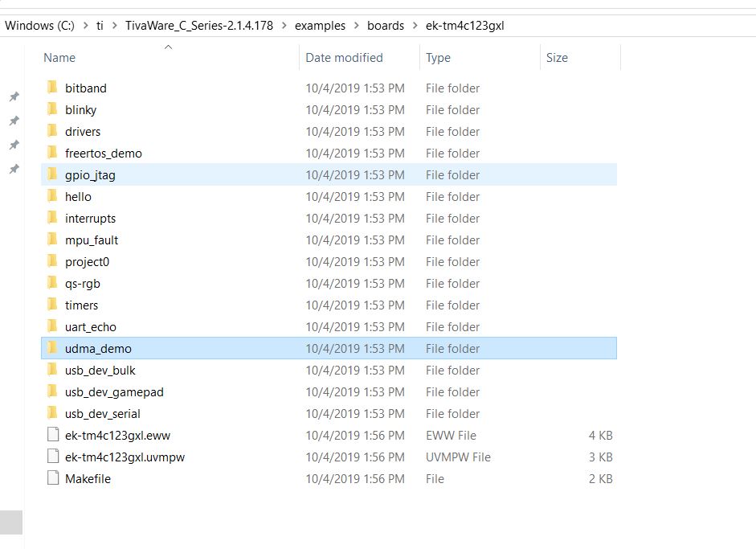Click the usb_dev_serial folder icon

pyautogui.click(x=52, y=413)
